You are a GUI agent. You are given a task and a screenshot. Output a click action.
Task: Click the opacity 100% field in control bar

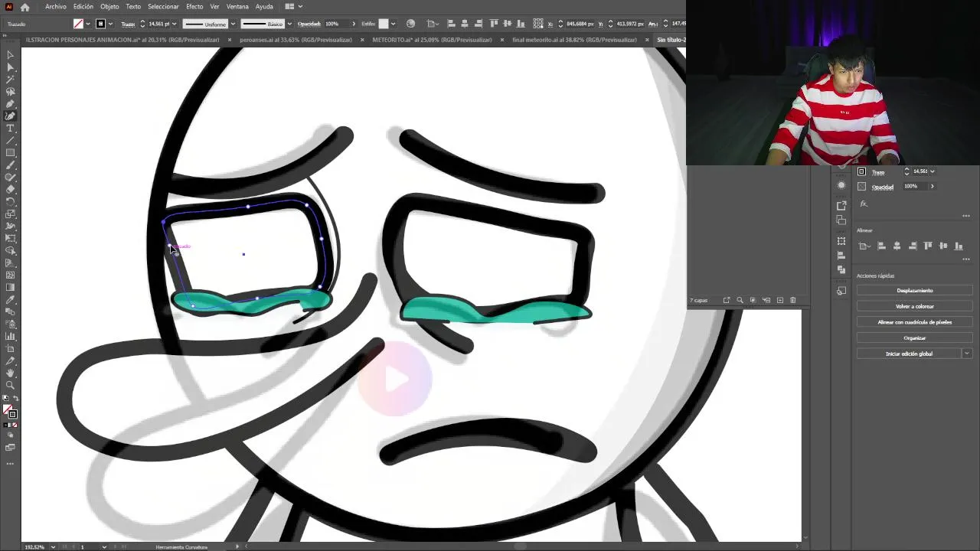coord(337,24)
